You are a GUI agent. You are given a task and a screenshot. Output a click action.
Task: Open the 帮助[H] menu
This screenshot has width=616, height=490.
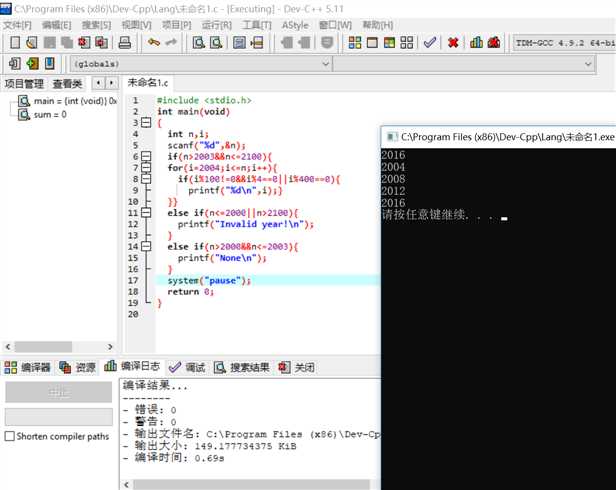(378, 25)
